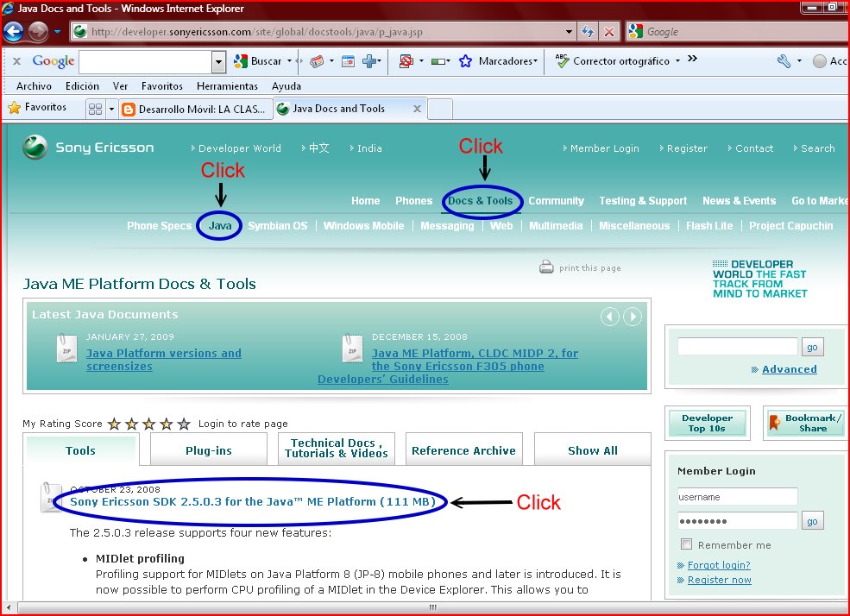Screen dimensions: 850x616
Task: Click the print this page printer icon
Action: (546, 267)
